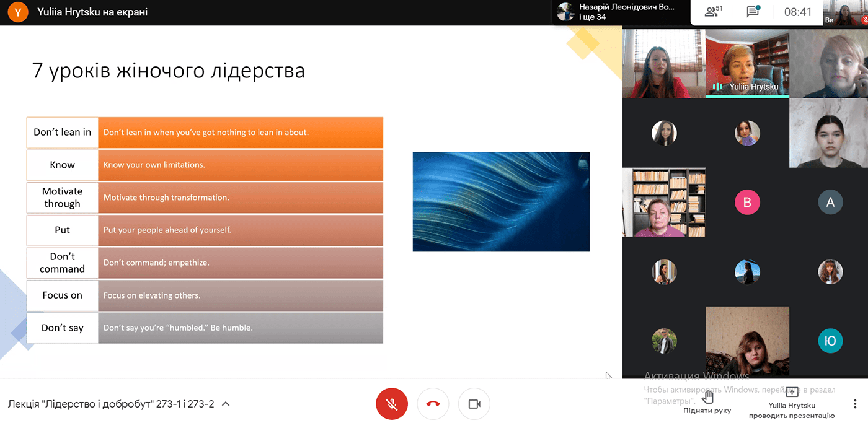Raise hand with the Підняти руку button
Image resolution: width=868 pixels, height=423 pixels.
[707, 401]
